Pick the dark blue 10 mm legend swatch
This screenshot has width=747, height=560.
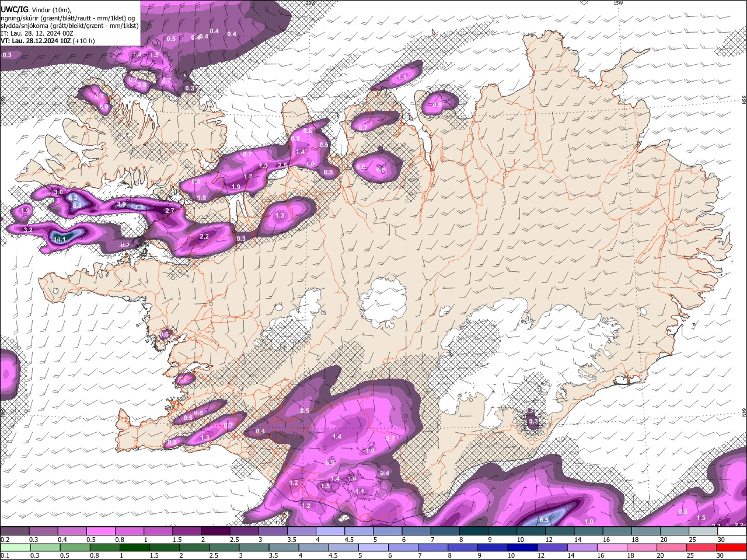(521, 548)
